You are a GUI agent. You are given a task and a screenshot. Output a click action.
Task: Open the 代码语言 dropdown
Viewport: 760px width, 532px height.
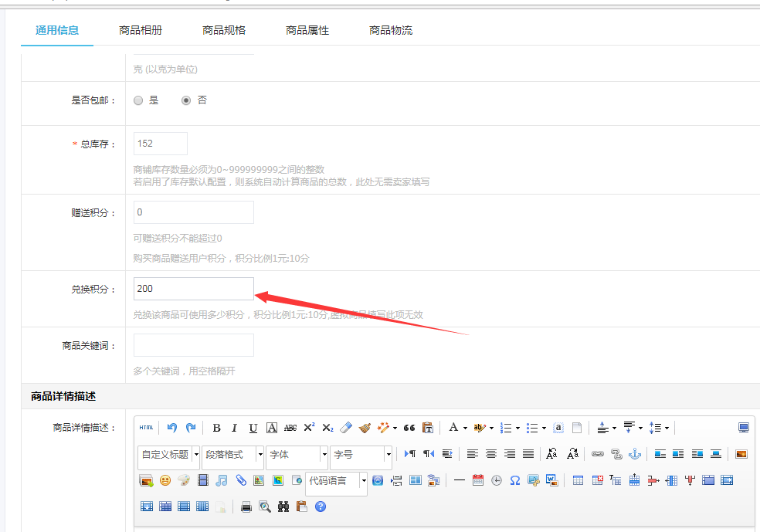coord(337,481)
